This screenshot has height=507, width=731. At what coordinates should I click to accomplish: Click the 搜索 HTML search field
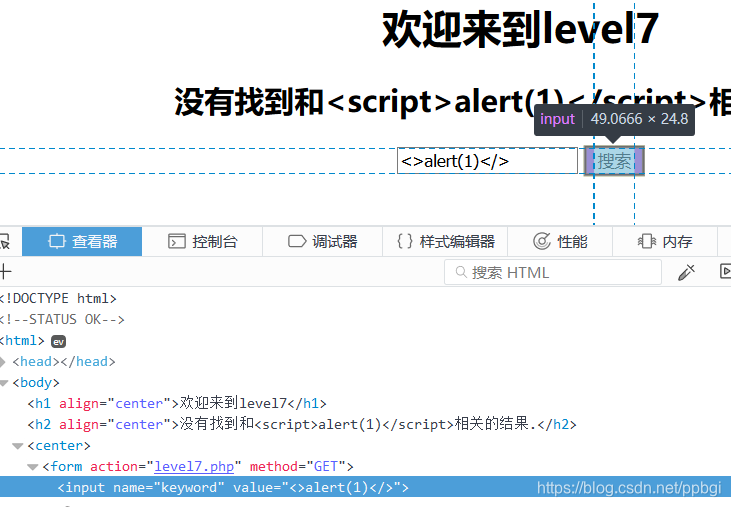click(553, 272)
